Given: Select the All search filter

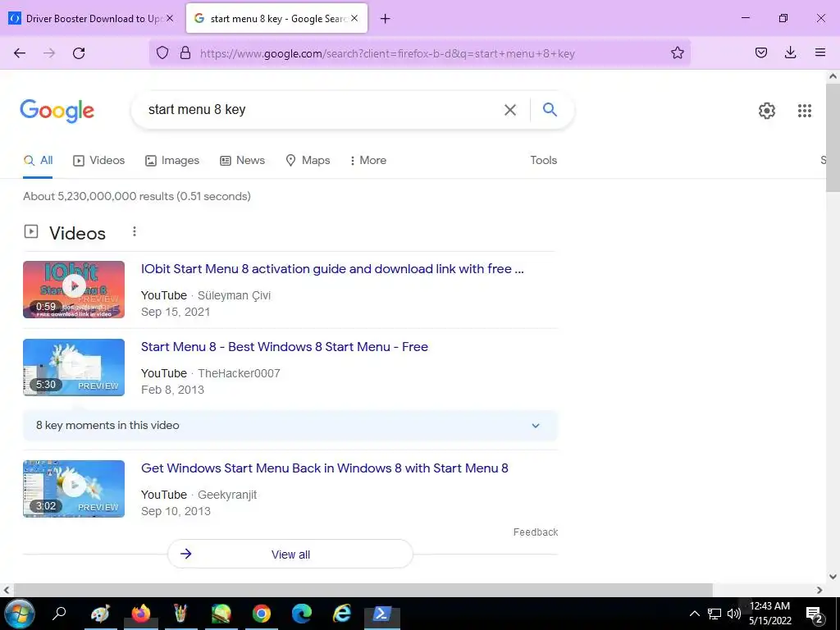Looking at the screenshot, I should 38,160.
